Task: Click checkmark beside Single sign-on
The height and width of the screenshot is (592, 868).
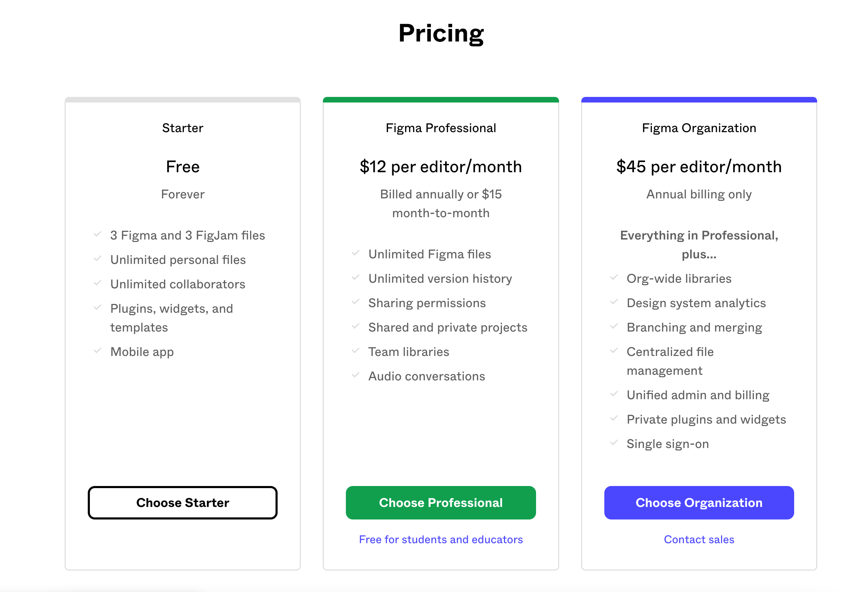Action: [614, 442]
